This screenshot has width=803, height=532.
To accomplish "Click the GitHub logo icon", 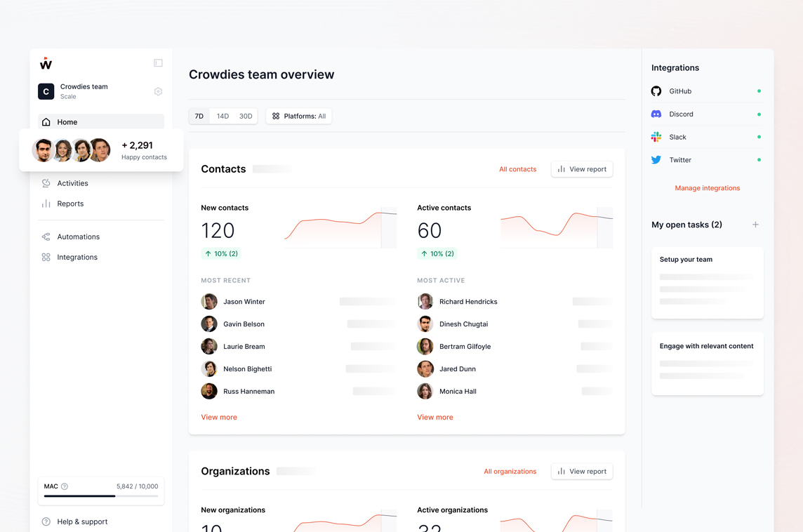I will click(x=656, y=91).
